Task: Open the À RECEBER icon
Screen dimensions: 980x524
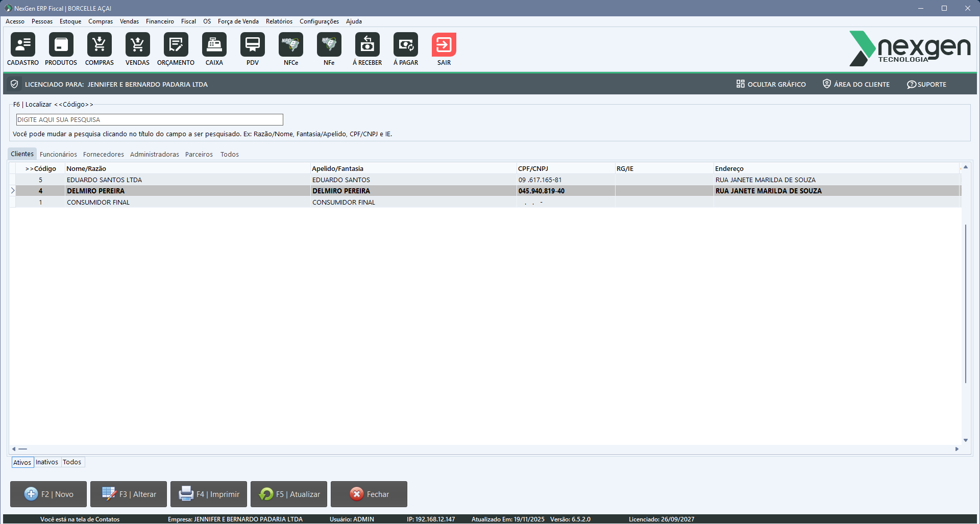Action: pyautogui.click(x=367, y=45)
